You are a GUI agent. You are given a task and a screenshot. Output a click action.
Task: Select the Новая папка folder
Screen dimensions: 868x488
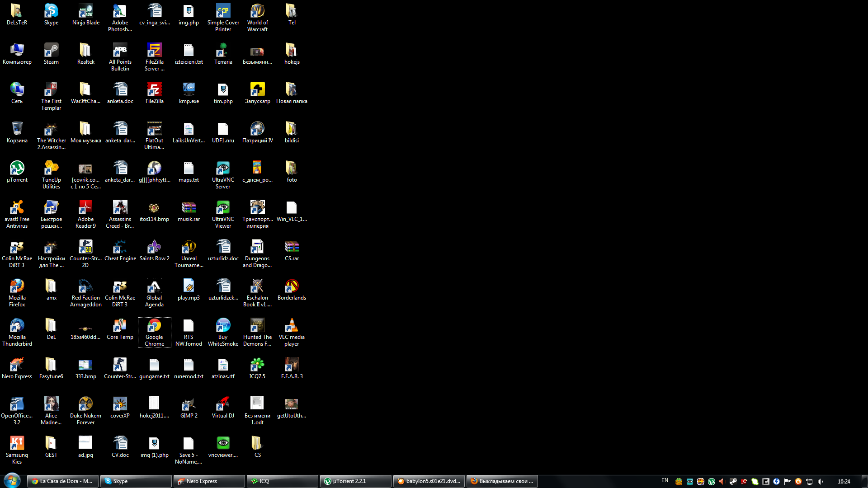pyautogui.click(x=292, y=93)
